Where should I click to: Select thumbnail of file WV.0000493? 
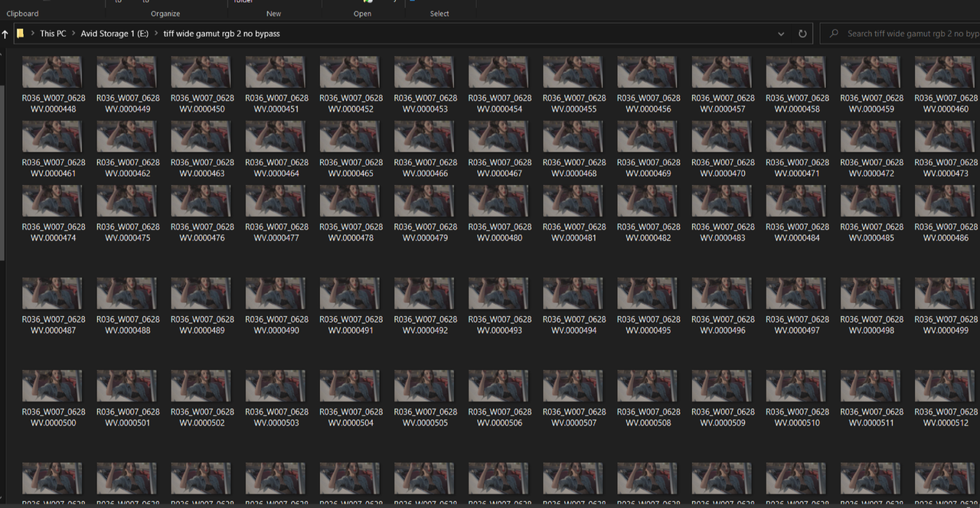[x=499, y=293]
